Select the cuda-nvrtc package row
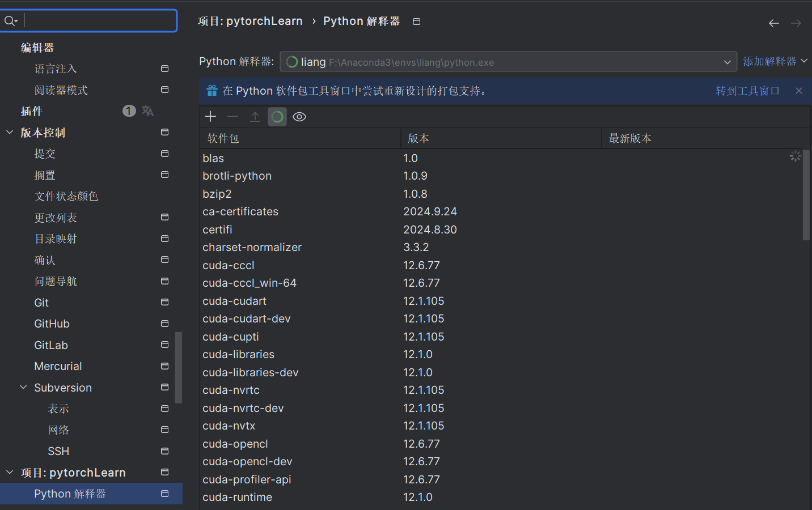The image size is (812, 510). [x=502, y=390]
